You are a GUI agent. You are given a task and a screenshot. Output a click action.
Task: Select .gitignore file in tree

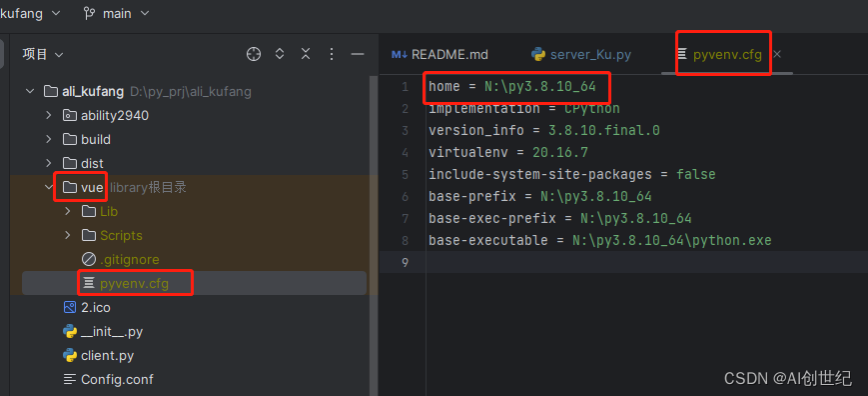point(129,259)
